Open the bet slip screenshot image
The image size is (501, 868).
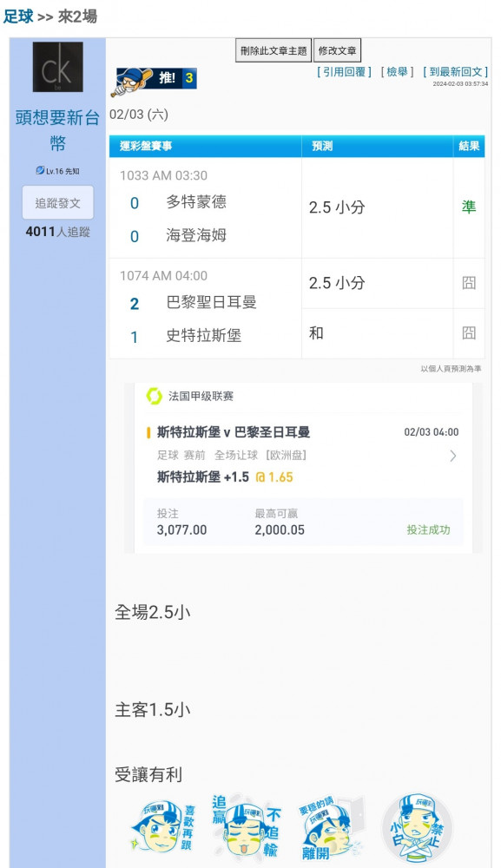coord(303,468)
